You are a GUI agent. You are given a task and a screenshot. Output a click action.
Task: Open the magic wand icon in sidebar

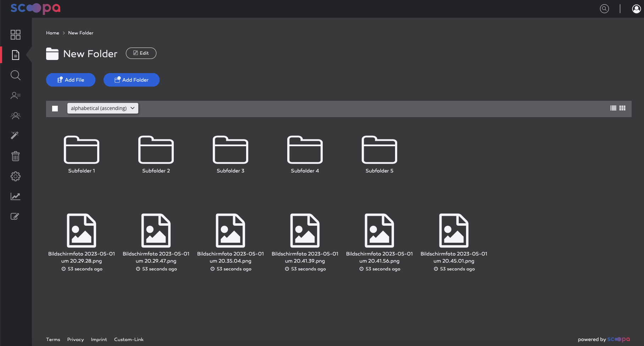[x=15, y=135]
